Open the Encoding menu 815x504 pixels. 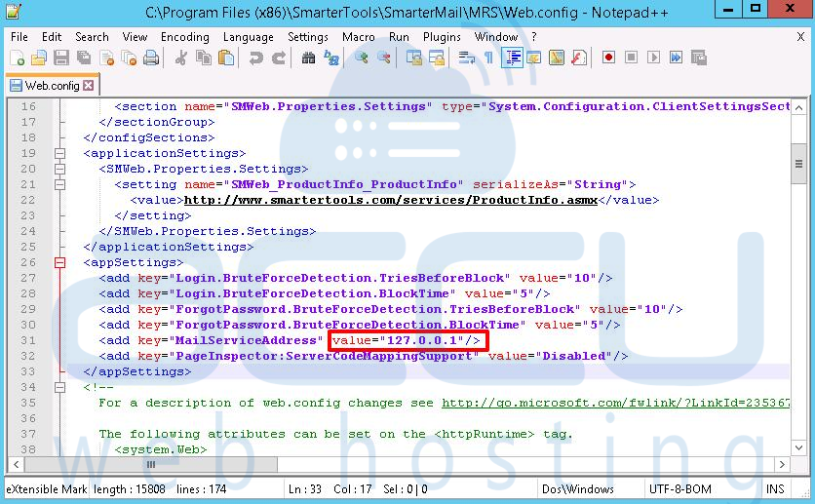click(184, 37)
